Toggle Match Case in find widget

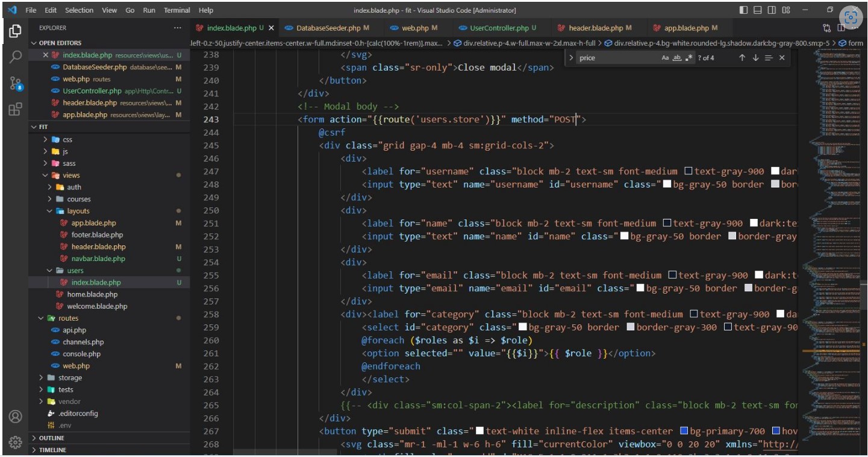(x=665, y=58)
